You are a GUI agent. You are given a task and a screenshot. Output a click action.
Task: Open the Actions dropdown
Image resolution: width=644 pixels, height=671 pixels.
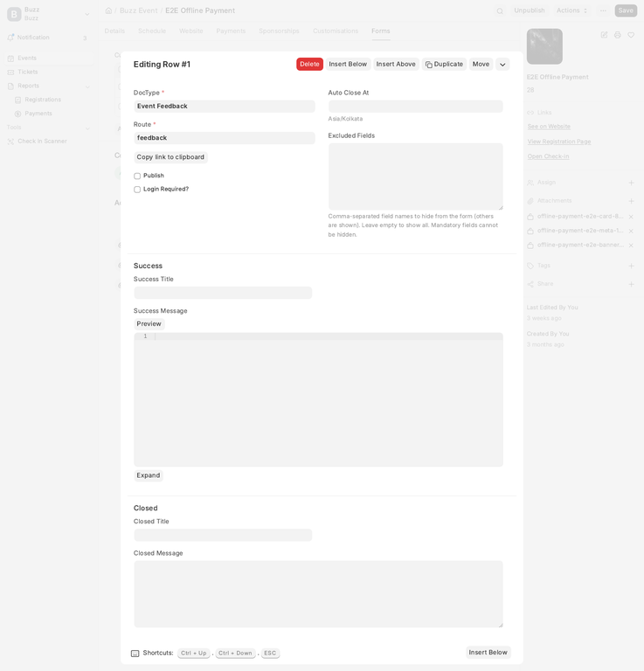(x=571, y=10)
